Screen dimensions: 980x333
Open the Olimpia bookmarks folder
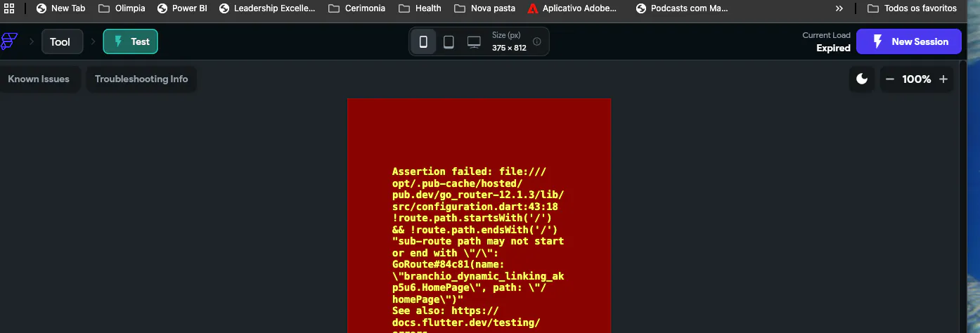coord(122,8)
